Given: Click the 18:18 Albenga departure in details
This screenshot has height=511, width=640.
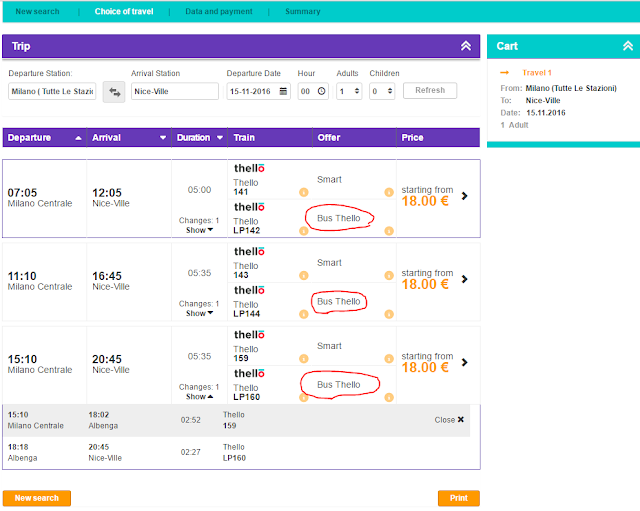Looking at the screenshot, I should tap(22, 452).
